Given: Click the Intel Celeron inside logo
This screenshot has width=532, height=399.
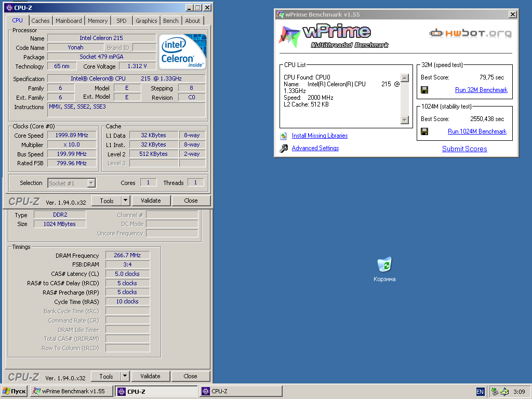Looking at the screenshot, I should click(182, 52).
